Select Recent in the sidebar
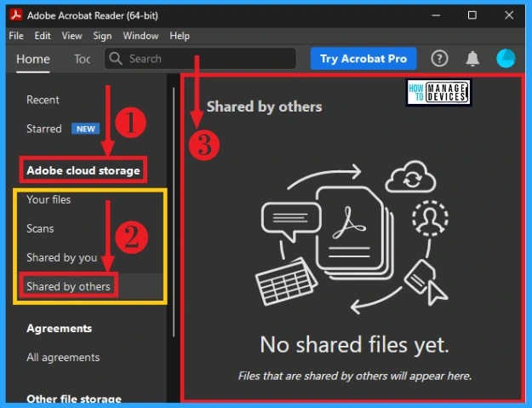The image size is (532, 408). (43, 100)
